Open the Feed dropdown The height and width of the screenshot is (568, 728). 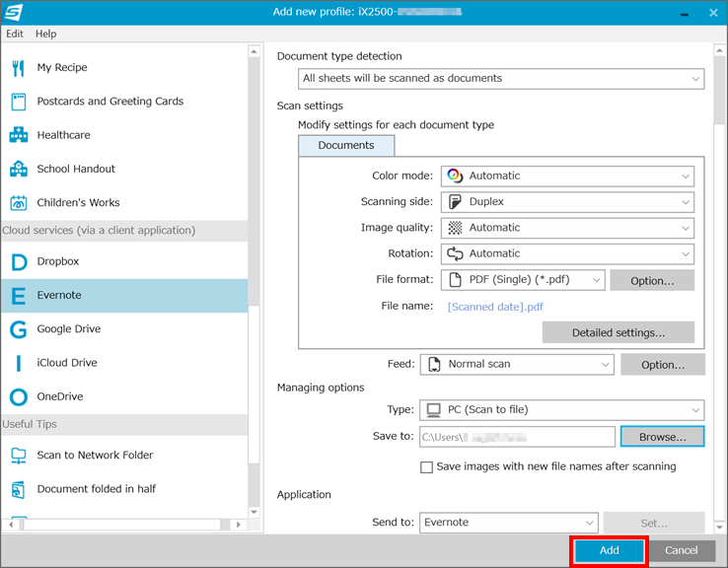pos(517,365)
